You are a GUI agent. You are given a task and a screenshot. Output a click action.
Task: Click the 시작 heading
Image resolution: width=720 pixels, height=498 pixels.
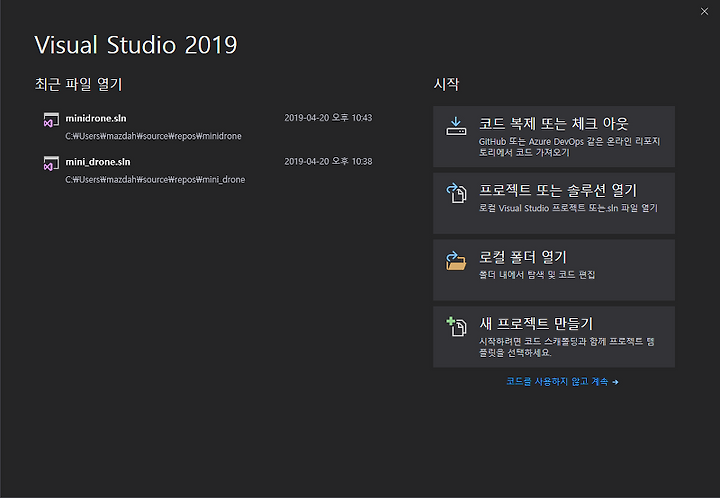tap(446, 84)
